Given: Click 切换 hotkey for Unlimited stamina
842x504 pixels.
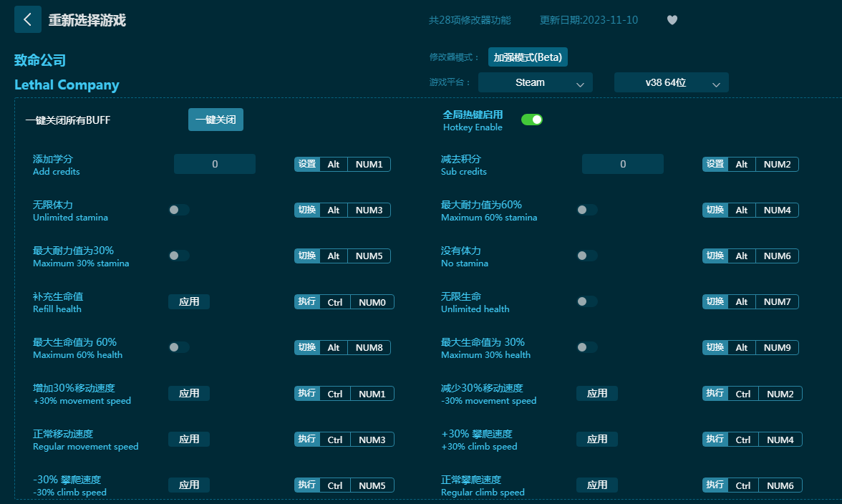Looking at the screenshot, I should click(307, 210).
